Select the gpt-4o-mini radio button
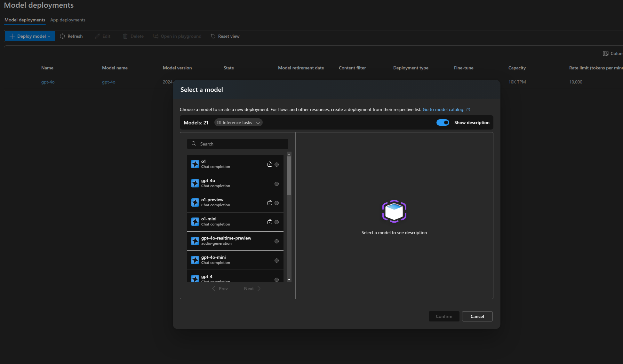Viewport: 623px width, 364px height. 277,260
